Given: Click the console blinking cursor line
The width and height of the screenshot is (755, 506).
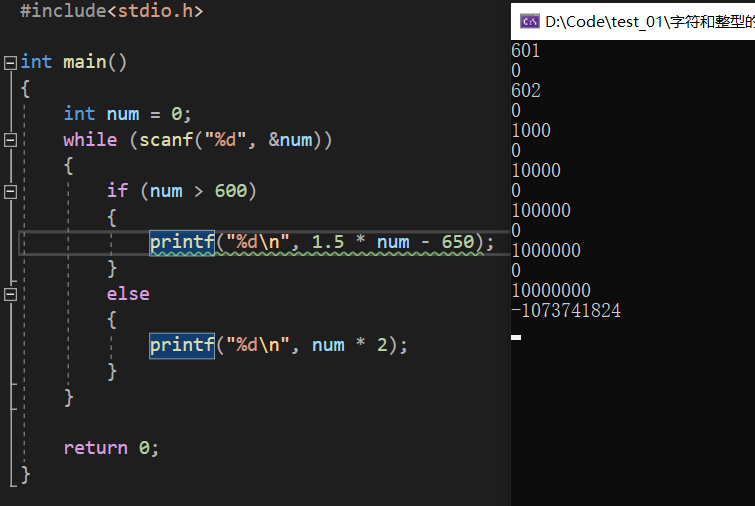Looking at the screenshot, I should [516, 337].
